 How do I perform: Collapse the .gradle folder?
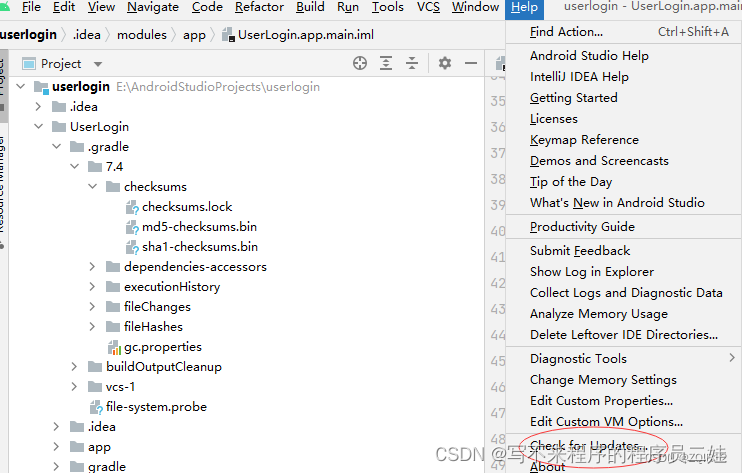57,146
